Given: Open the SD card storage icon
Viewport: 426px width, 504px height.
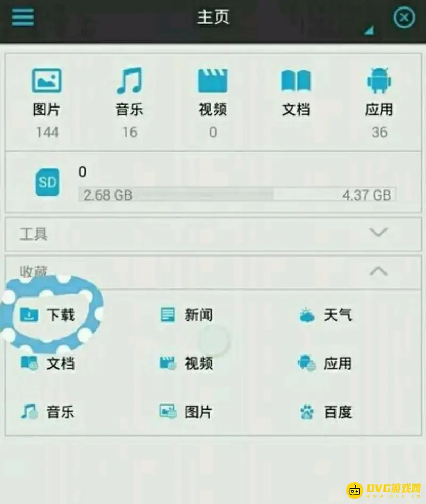Looking at the screenshot, I should point(47,182).
